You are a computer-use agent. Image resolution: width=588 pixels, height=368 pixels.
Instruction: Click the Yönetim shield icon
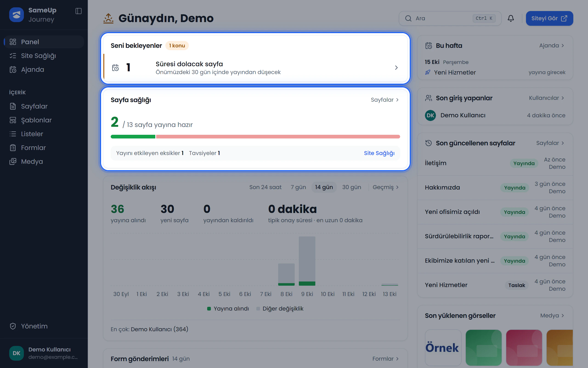pos(13,326)
